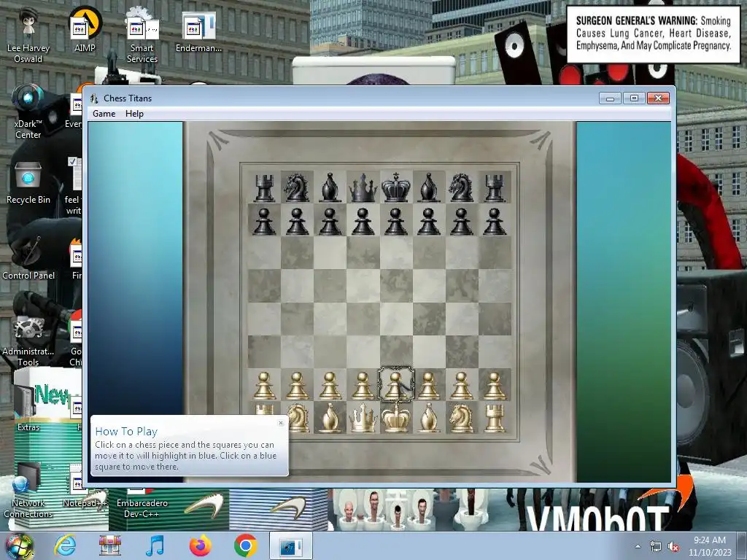Screen dimensions: 747x560
Task: Open the Game menu in Chess Titans
Action: tap(104, 114)
